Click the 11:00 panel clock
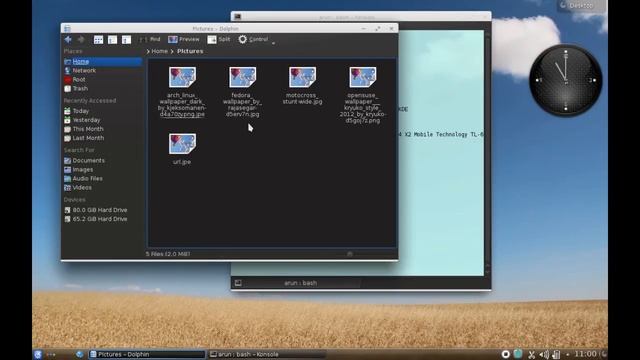 pos(585,354)
